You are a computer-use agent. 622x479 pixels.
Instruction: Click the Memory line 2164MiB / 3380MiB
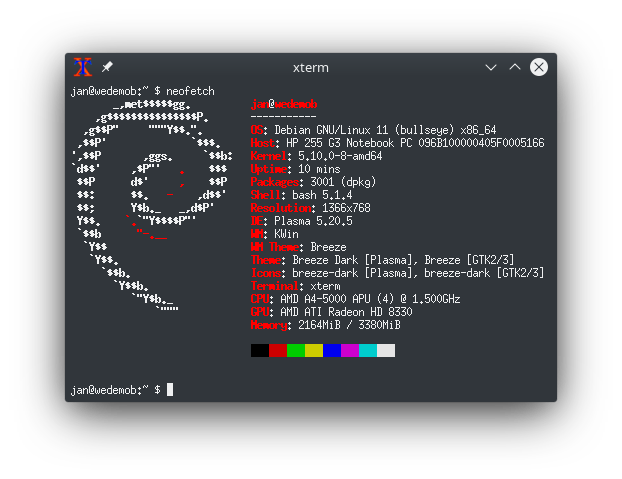pos(326,325)
